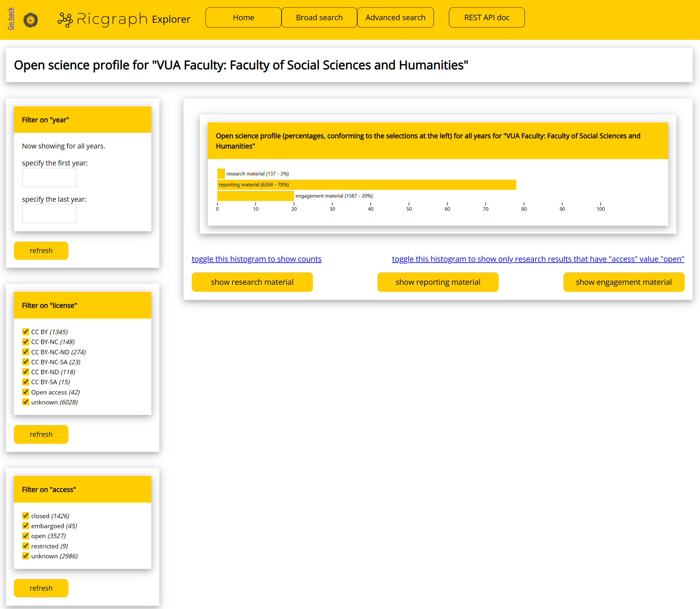Open the Broad search page
This screenshot has width=700, height=609.
pyautogui.click(x=319, y=17)
